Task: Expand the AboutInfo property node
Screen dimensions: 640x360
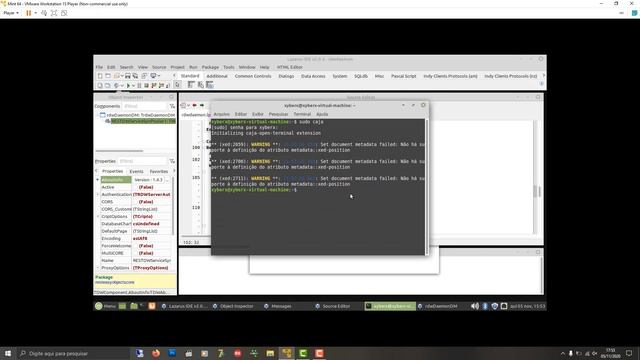Action: tap(98, 180)
